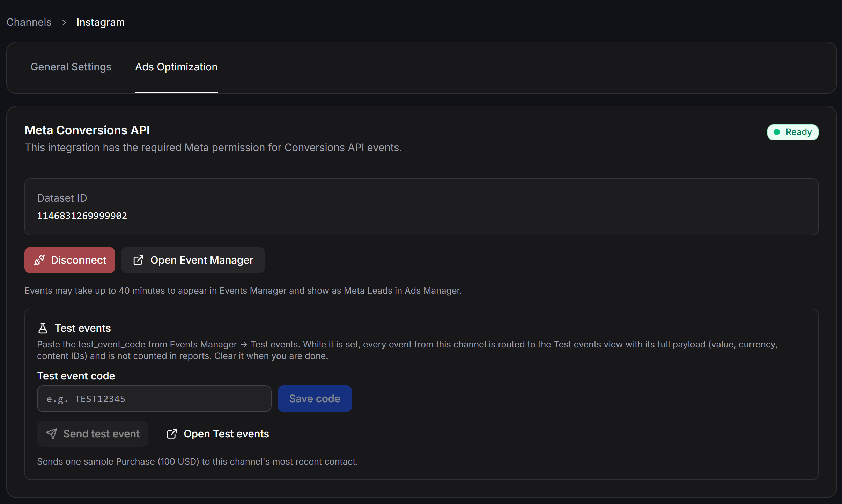Click the Test events section title
This screenshot has width=842, height=504.
(83, 328)
